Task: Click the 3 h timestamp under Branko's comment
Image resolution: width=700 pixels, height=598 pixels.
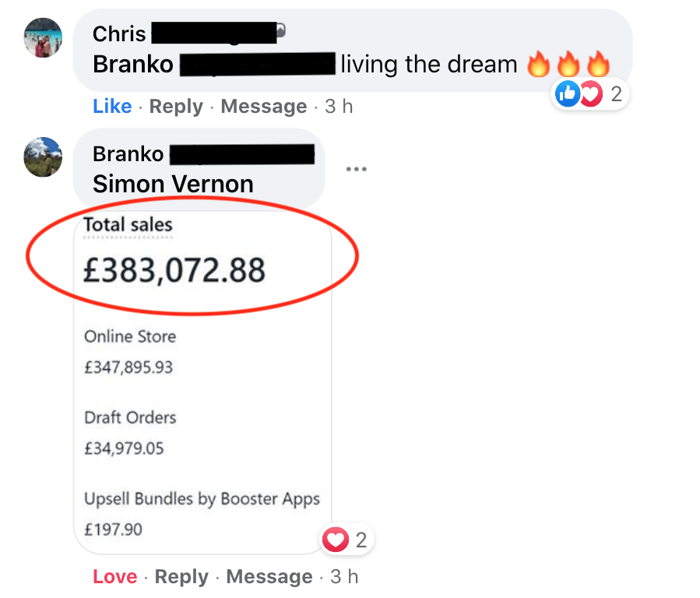Action: (344, 576)
